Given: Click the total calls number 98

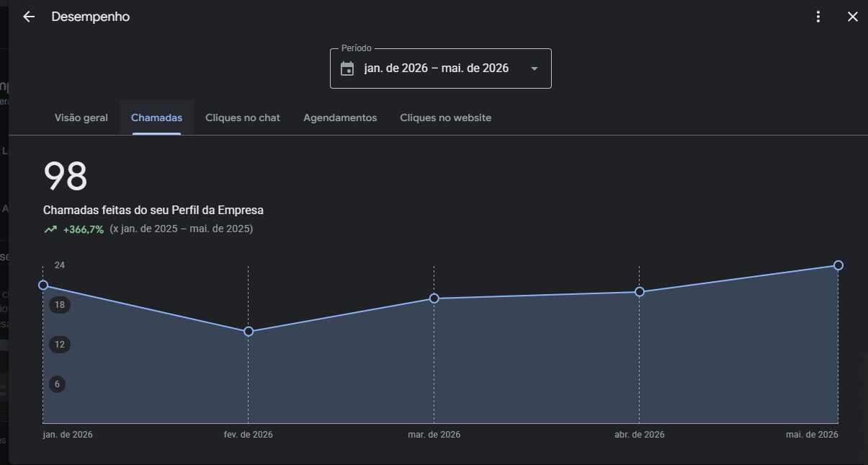Looking at the screenshot, I should (66, 177).
